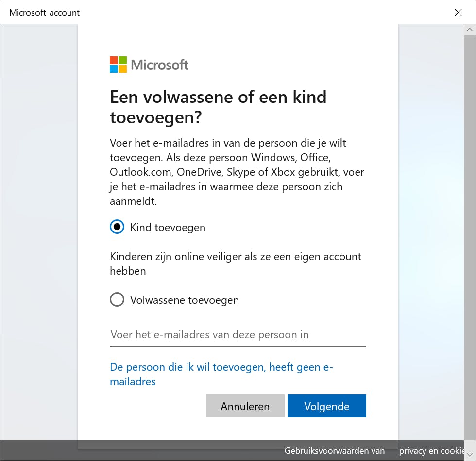The width and height of the screenshot is (476, 461).
Task: Open the Gebruiksvoorwaarden link
Action: coord(335,451)
